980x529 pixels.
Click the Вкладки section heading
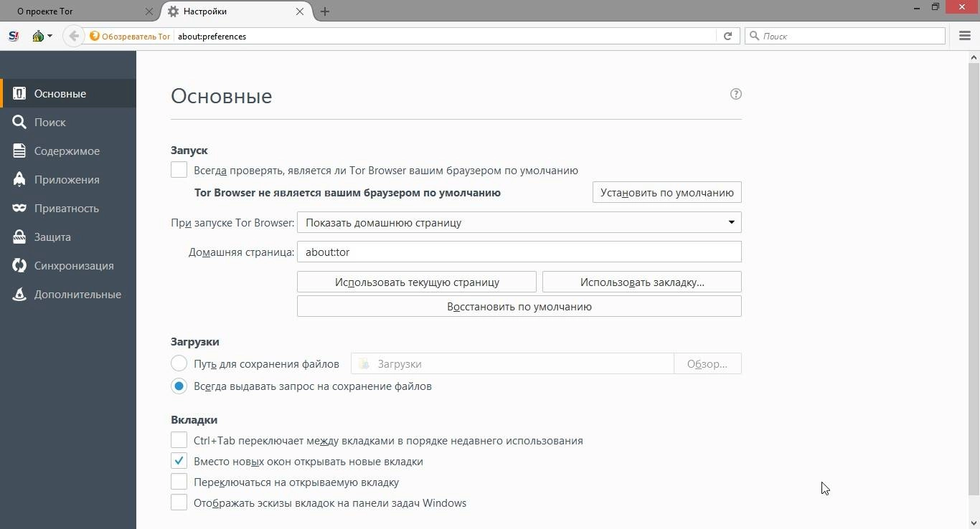[x=194, y=419]
